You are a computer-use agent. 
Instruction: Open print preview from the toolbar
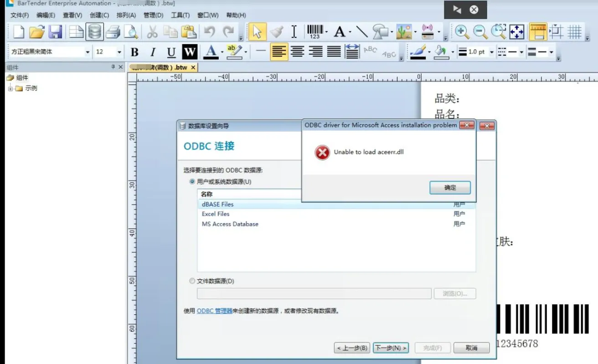131,32
